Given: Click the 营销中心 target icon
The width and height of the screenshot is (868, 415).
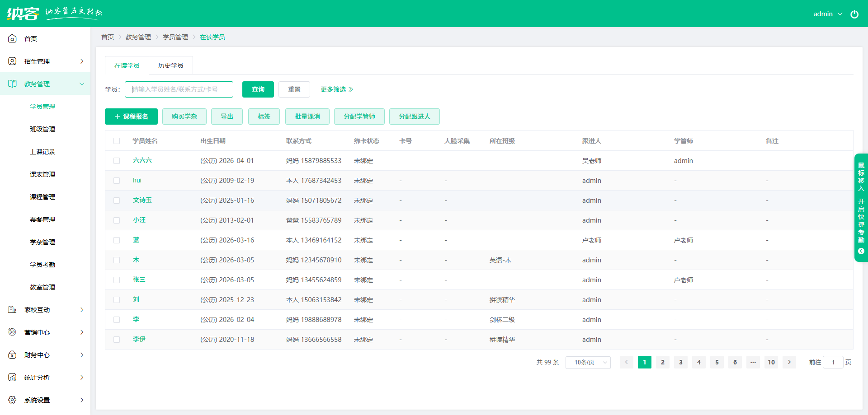Looking at the screenshot, I should coord(13,332).
